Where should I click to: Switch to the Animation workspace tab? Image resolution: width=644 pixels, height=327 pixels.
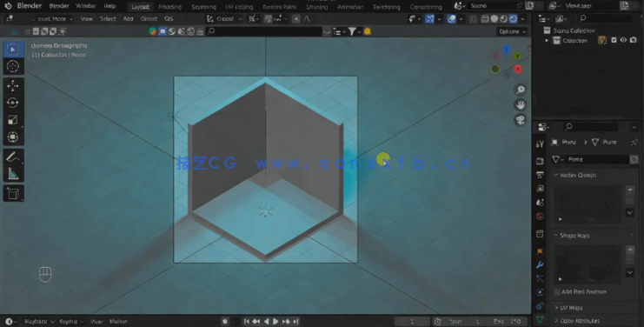(x=350, y=7)
